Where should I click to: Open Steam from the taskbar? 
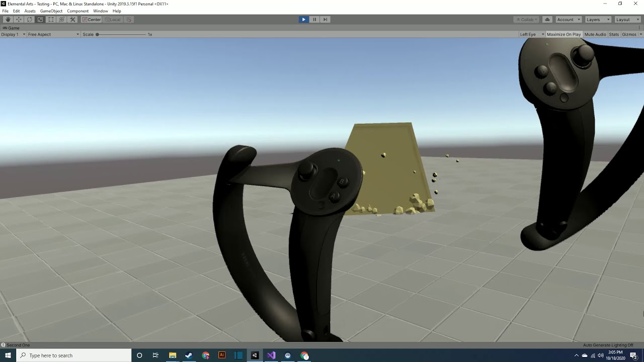[189, 355]
